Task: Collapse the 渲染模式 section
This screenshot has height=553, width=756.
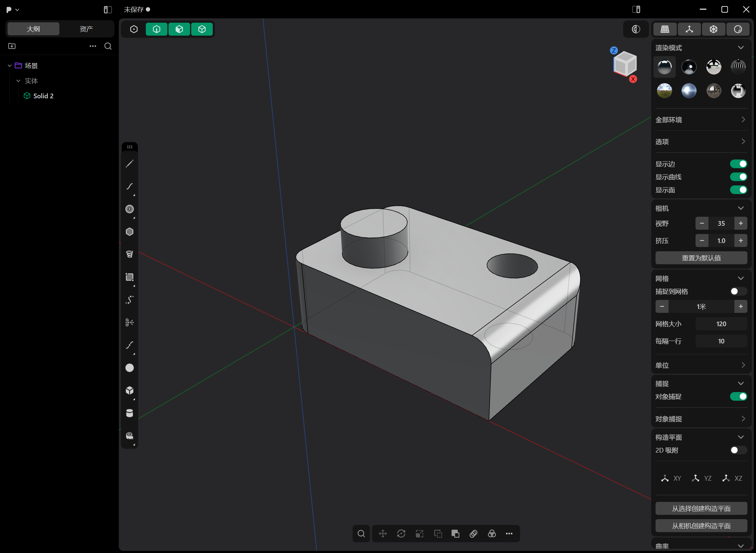Action: (741, 48)
